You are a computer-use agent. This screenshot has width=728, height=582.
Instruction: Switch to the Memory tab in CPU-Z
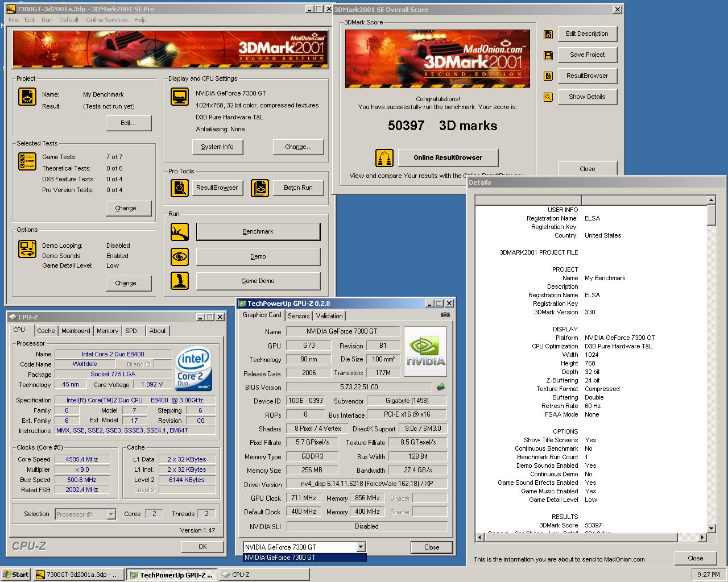(107, 331)
